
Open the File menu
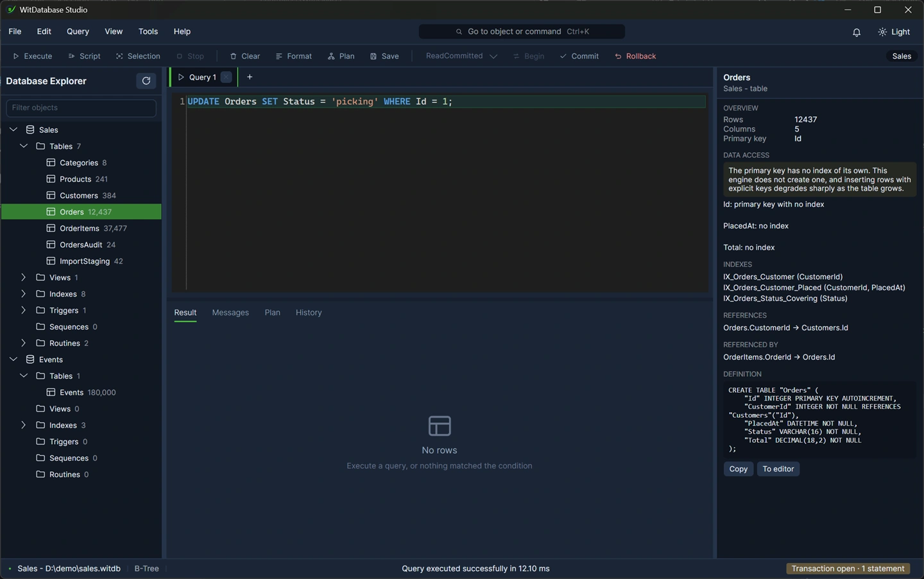tap(15, 31)
